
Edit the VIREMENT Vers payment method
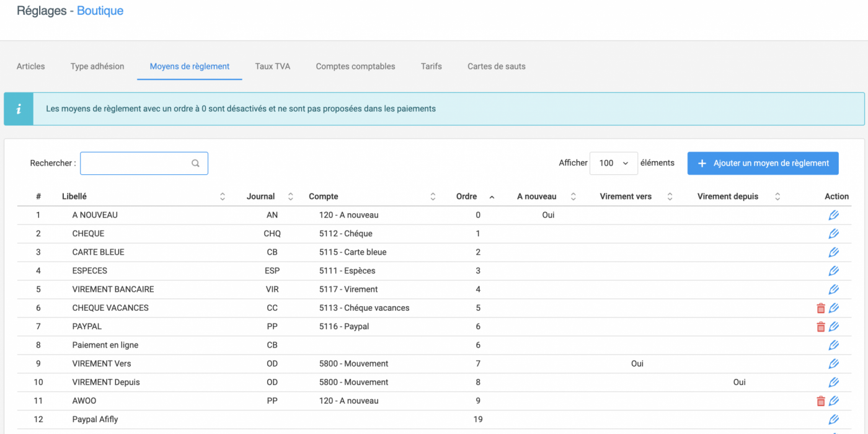(x=833, y=364)
